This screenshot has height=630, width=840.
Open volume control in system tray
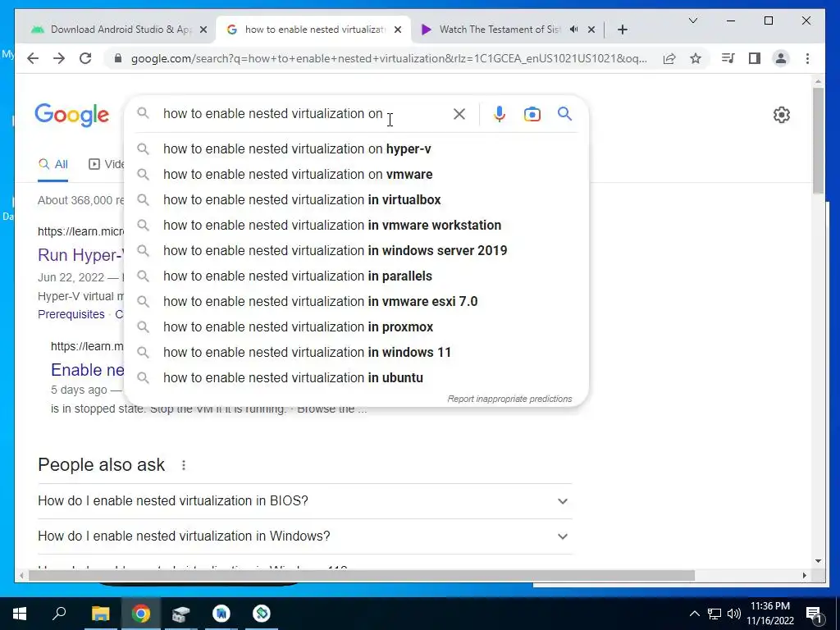point(734,614)
